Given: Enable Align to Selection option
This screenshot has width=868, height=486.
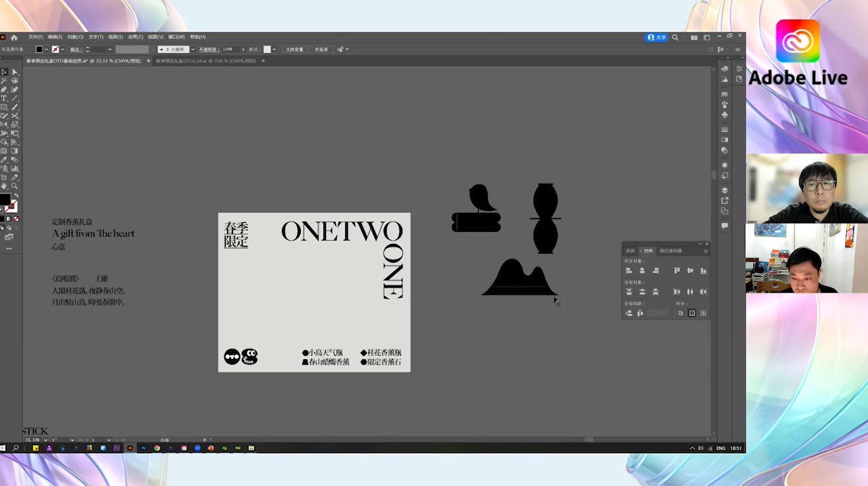Looking at the screenshot, I should coord(692,313).
